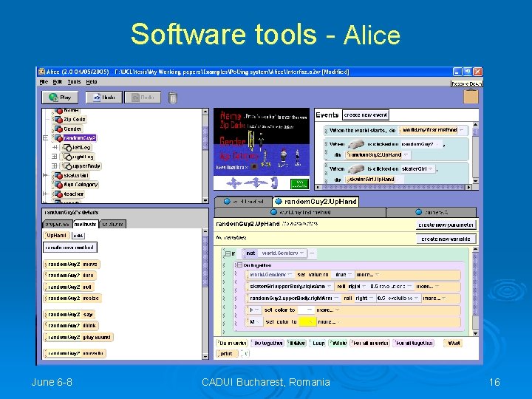
Task: Click the mouse icon in skaterGirl event
Action: coord(356,168)
